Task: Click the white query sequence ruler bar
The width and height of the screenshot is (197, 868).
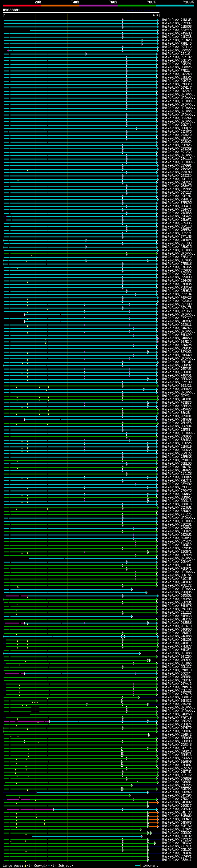Action: [81, 13]
